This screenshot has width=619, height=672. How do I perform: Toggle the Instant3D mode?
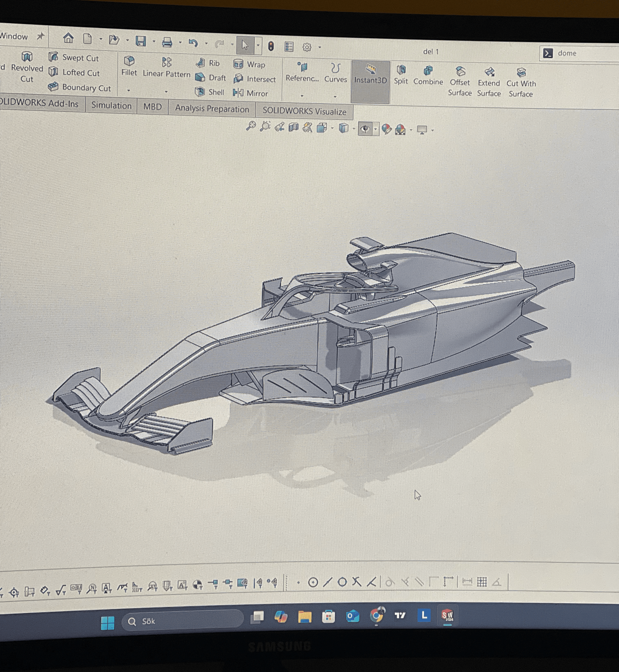click(370, 74)
